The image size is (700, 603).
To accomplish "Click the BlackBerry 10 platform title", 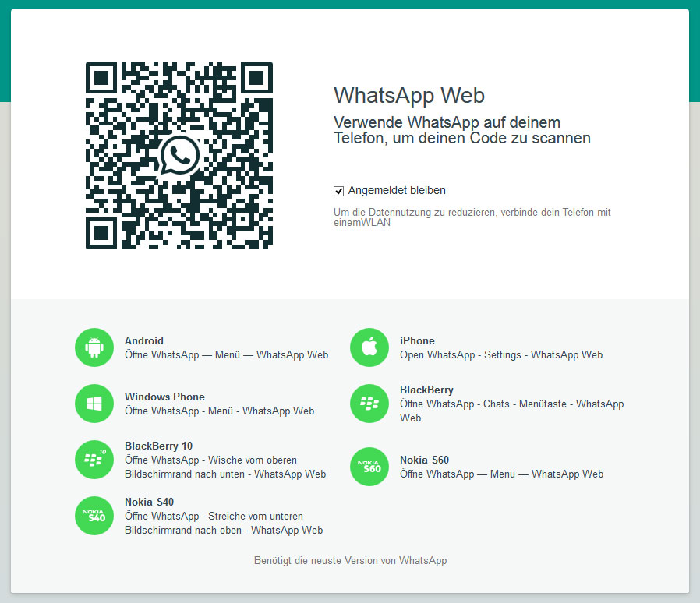I will click(x=158, y=446).
